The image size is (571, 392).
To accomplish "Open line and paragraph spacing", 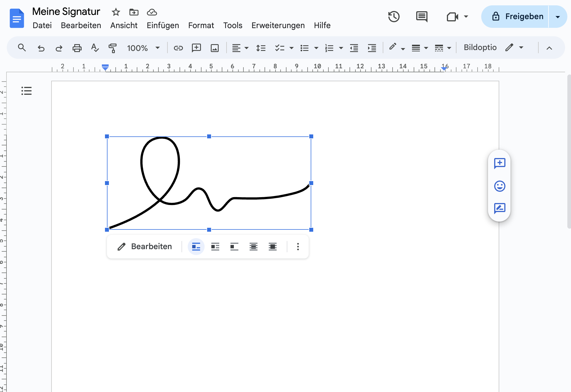I will [x=261, y=48].
